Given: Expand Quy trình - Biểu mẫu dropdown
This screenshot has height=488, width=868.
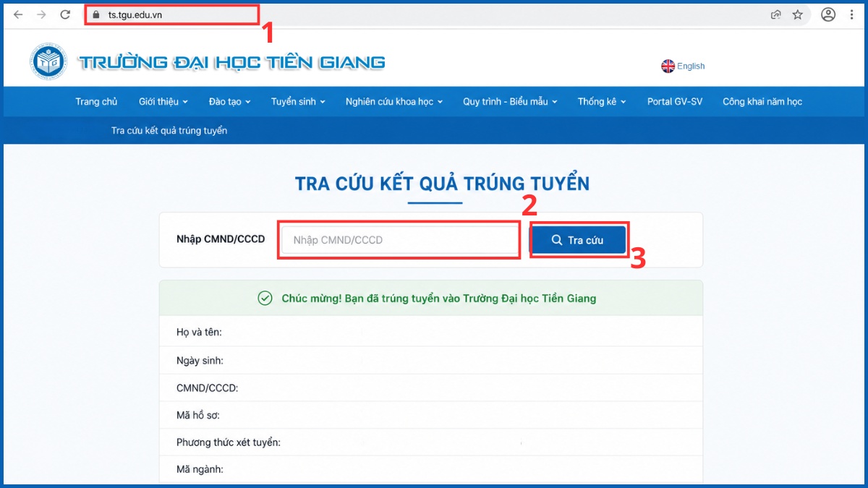Looking at the screenshot, I should [511, 101].
